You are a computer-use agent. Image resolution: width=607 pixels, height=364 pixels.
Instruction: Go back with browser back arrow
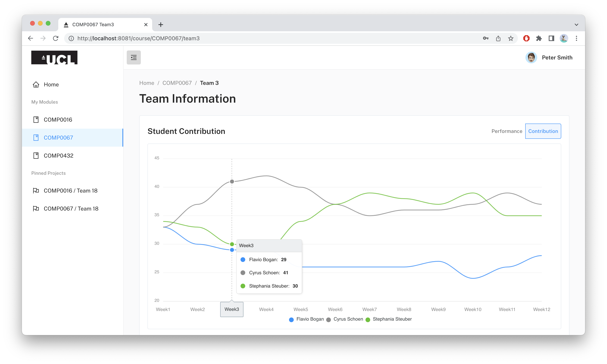pyautogui.click(x=31, y=38)
